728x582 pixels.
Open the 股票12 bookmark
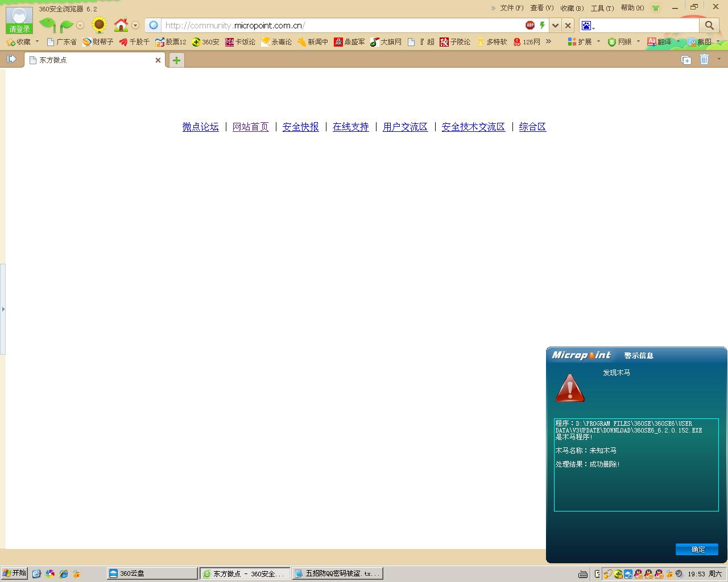(x=171, y=42)
